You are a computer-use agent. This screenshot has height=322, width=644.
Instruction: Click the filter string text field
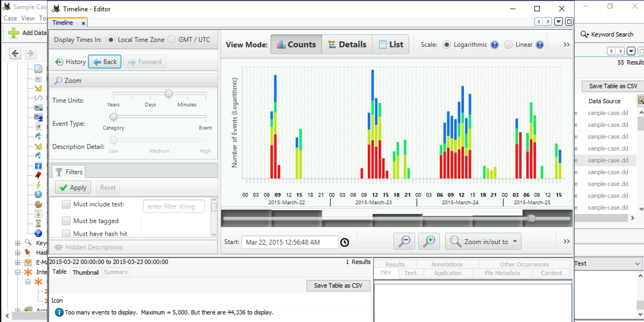pos(174,206)
